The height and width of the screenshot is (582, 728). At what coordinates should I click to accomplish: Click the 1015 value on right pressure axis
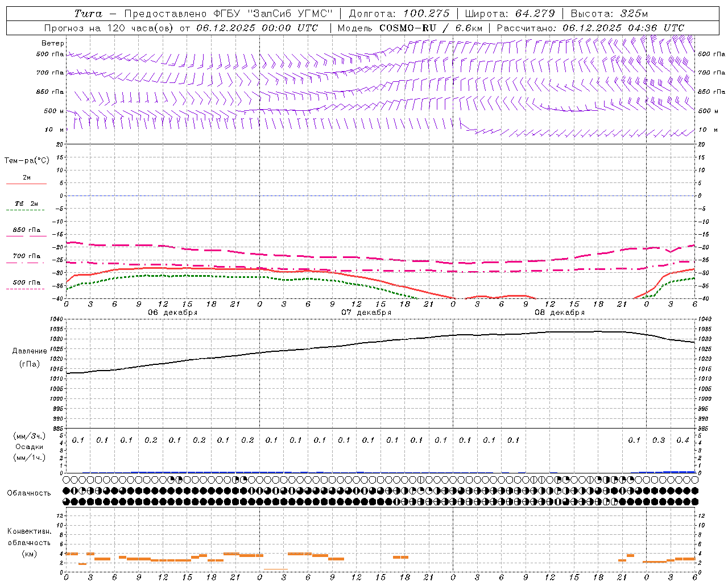click(x=705, y=369)
